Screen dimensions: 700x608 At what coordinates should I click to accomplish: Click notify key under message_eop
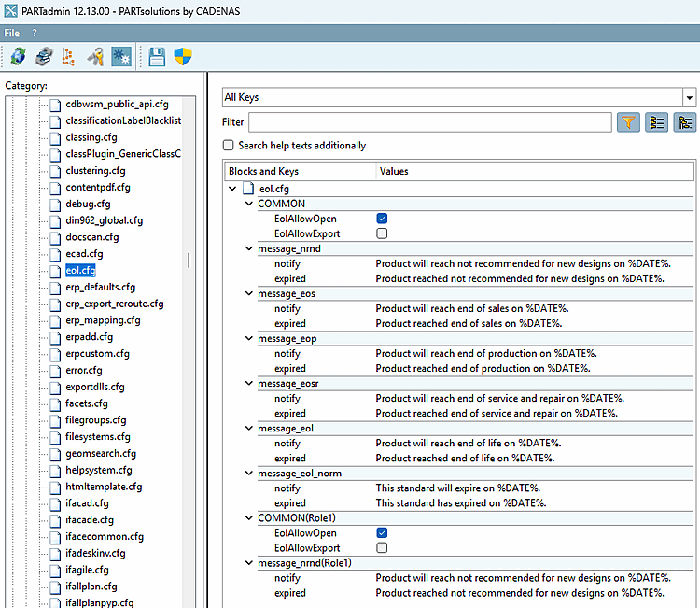click(287, 353)
